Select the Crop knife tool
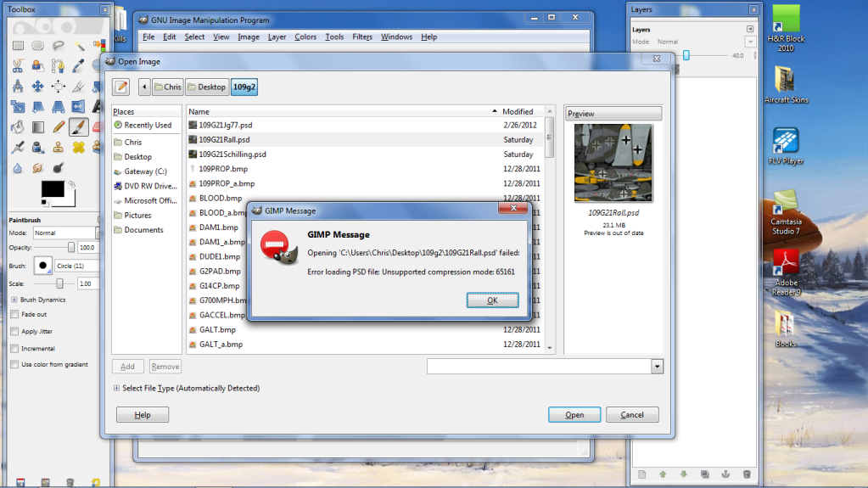 point(79,87)
